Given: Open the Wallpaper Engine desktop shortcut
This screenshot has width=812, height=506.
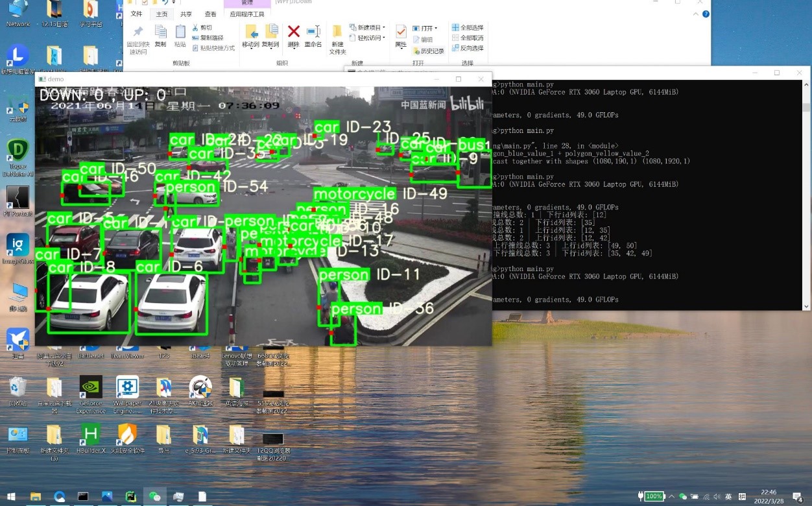Looking at the screenshot, I should [x=127, y=394].
